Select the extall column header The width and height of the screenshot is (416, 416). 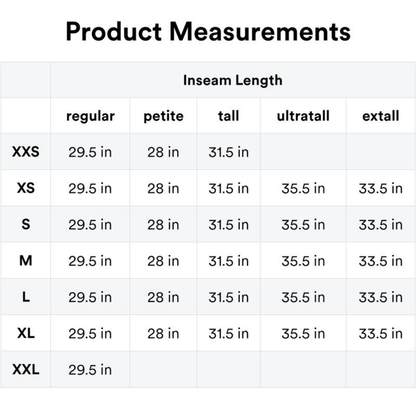pos(381,116)
